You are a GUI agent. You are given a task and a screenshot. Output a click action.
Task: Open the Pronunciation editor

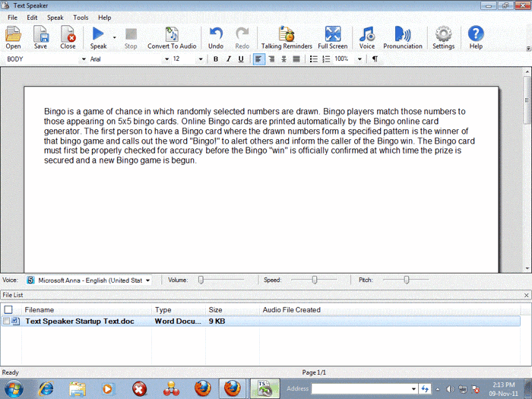click(x=402, y=36)
